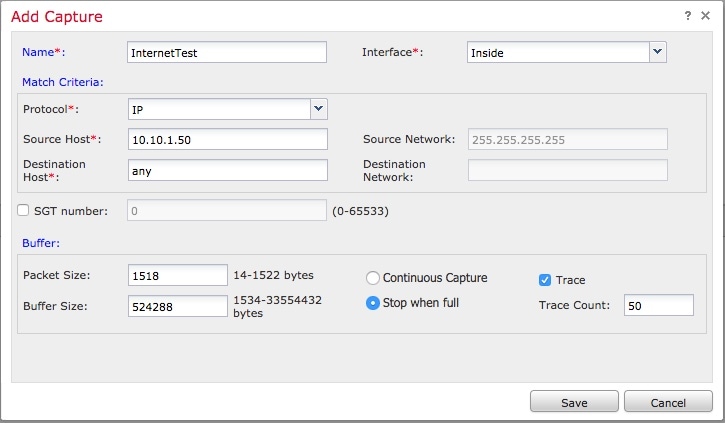
Task: Close the Add Capture dialog
Action: coord(705,16)
